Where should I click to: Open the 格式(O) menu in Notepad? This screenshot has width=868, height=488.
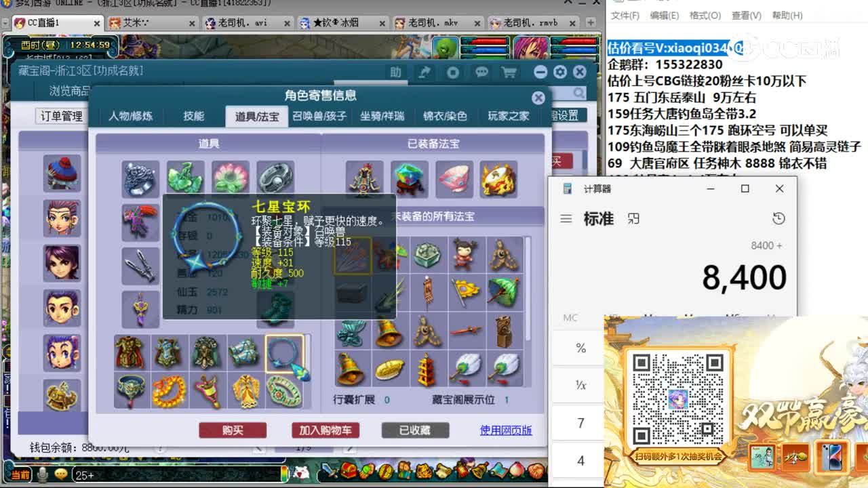point(705,15)
